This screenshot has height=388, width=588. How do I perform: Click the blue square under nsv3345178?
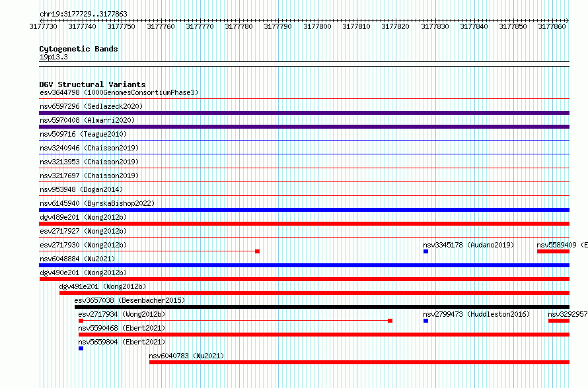pyautogui.click(x=425, y=251)
